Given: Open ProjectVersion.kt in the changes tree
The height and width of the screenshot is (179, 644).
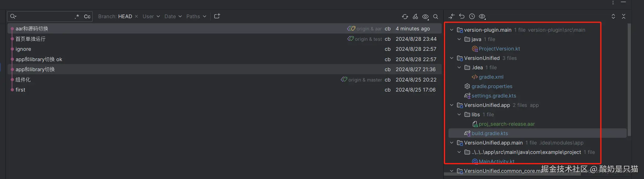Looking at the screenshot, I should click(x=499, y=49).
